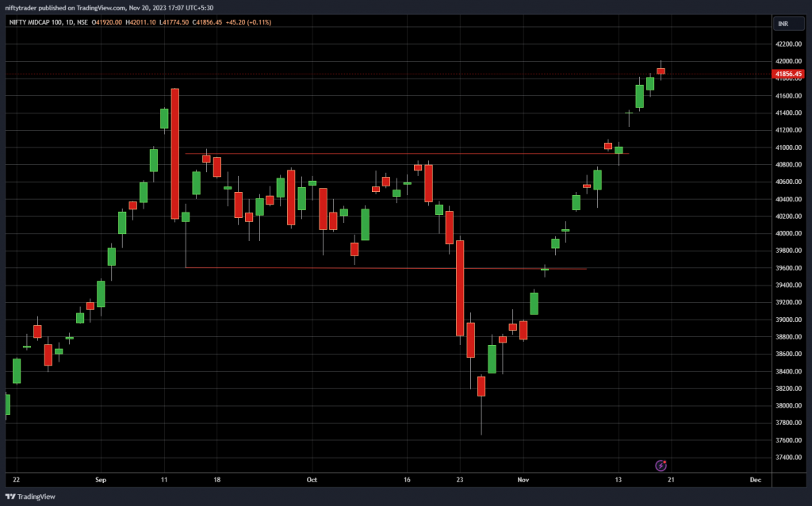Screen dimensions: 812x506
Task: Click the 39200.00 price axis label
Action: 788,302
